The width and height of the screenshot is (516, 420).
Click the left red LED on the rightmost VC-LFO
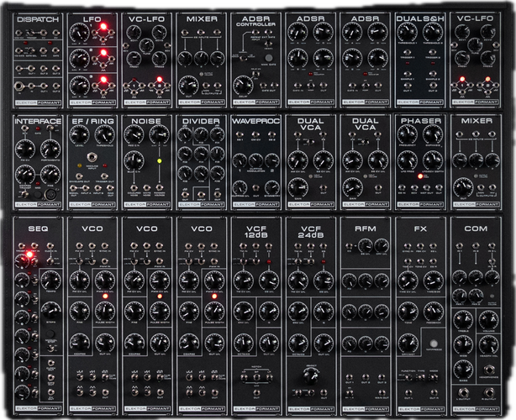461,81
